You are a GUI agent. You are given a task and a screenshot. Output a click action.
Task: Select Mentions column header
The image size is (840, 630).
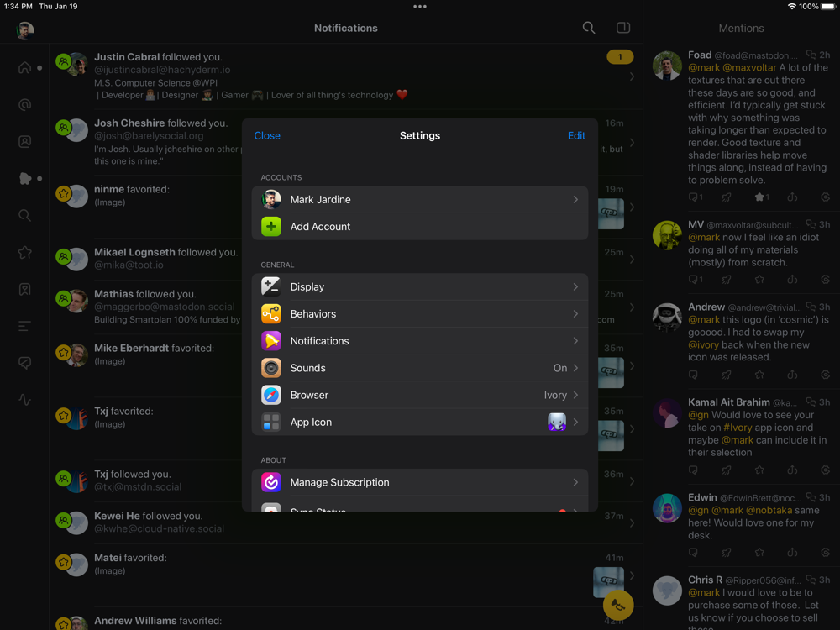pos(742,29)
